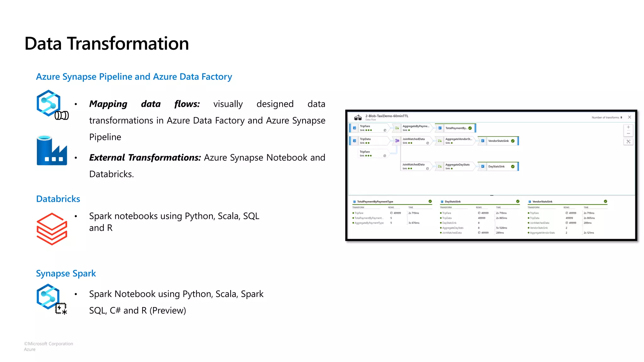Click the source icon on TripData node
This screenshot has height=362, width=644.
click(354, 141)
